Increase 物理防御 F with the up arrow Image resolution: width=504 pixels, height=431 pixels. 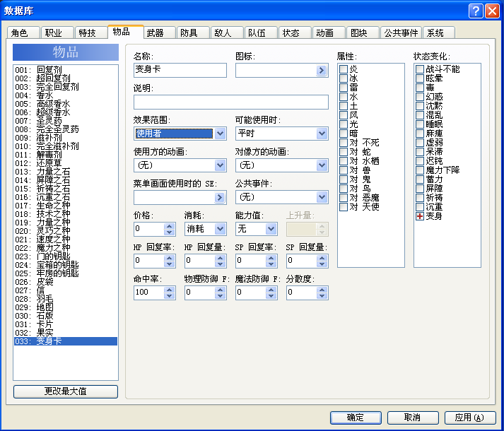click(x=220, y=290)
